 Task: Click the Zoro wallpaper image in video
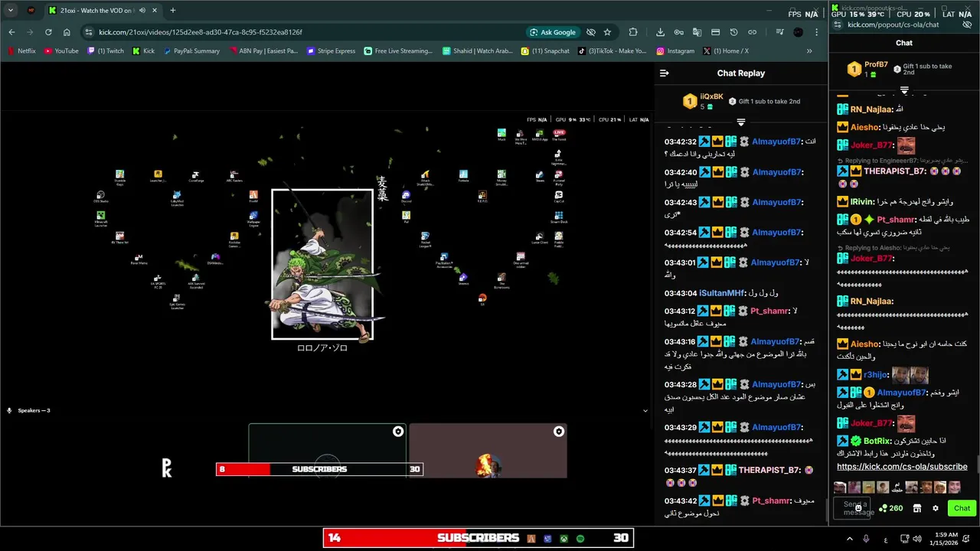pyautogui.click(x=322, y=264)
